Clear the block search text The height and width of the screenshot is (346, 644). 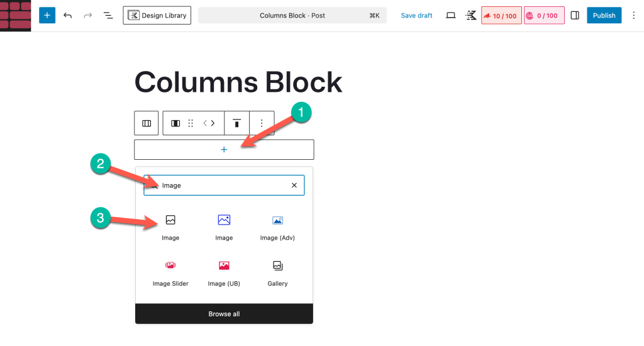(x=294, y=186)
